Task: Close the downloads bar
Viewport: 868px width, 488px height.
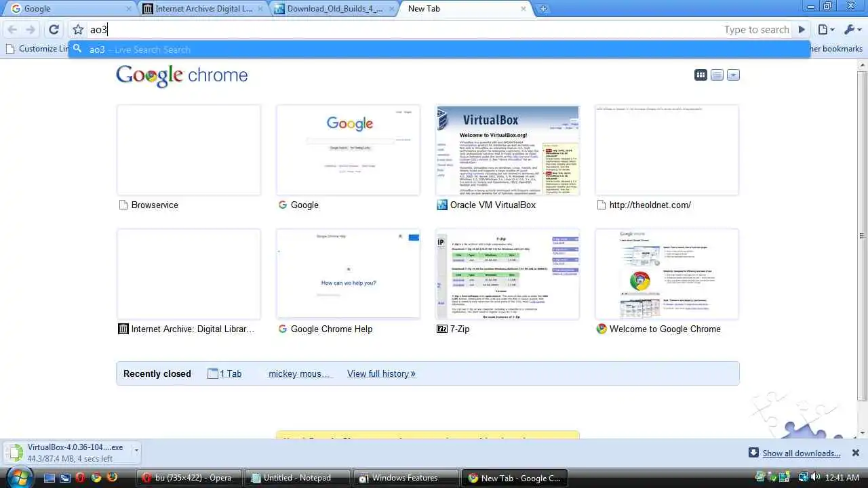Action: (856, 453)
